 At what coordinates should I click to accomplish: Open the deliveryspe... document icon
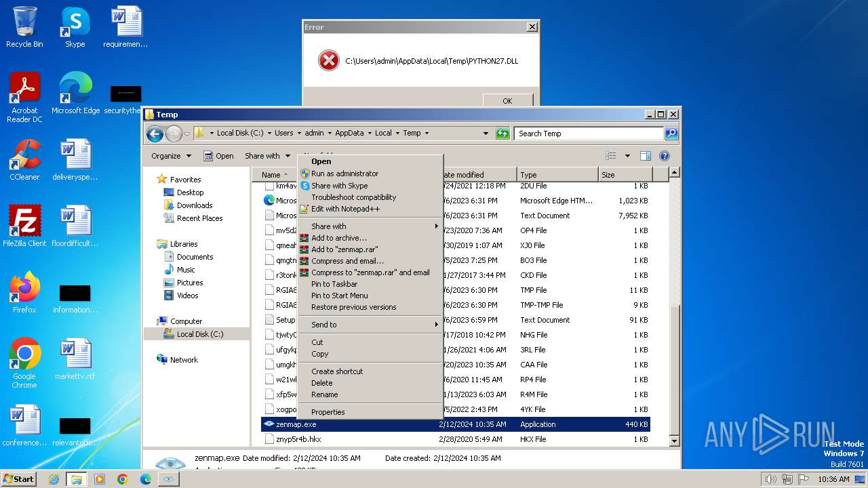pos(75,160)
